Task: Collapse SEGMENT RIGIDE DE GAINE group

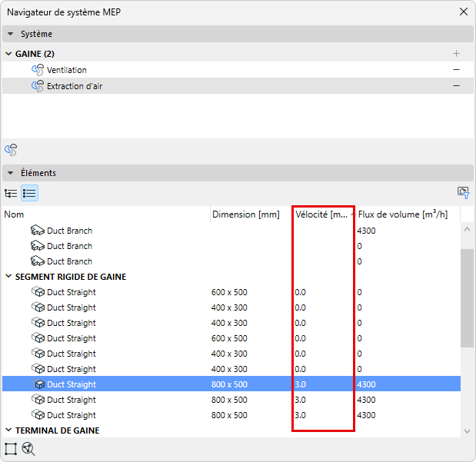Action: [8, 277]
